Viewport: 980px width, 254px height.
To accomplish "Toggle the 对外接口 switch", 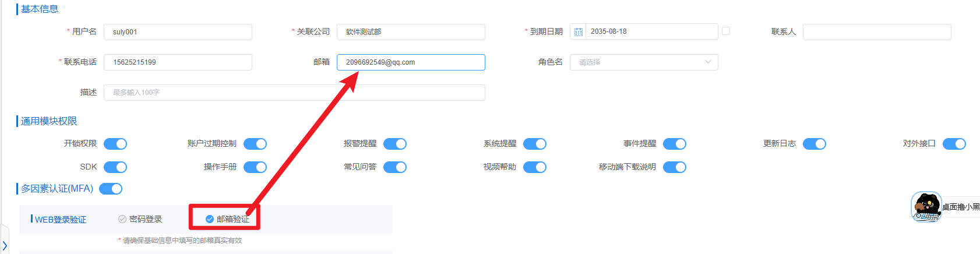I will click(x=954, y=144).
